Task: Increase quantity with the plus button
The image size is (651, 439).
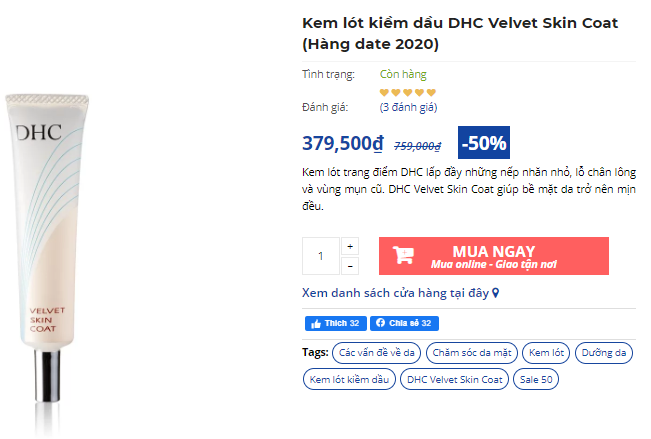Action: [x=350, y=246]
